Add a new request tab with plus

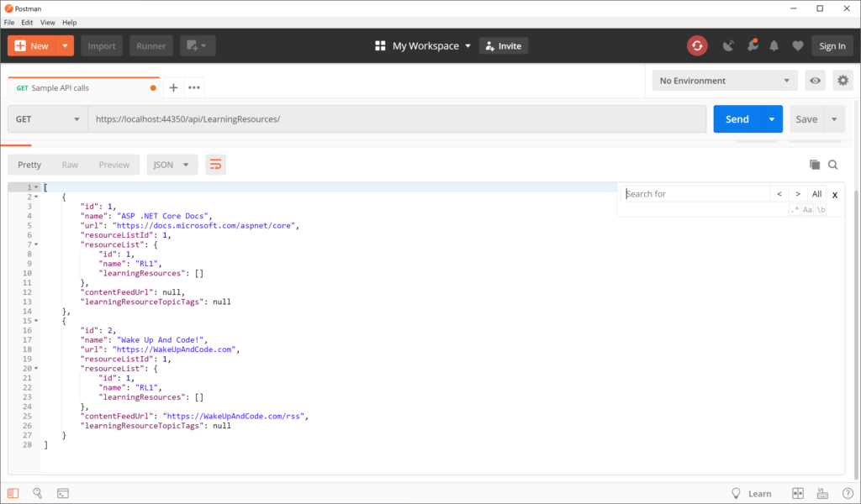[173, 87]
